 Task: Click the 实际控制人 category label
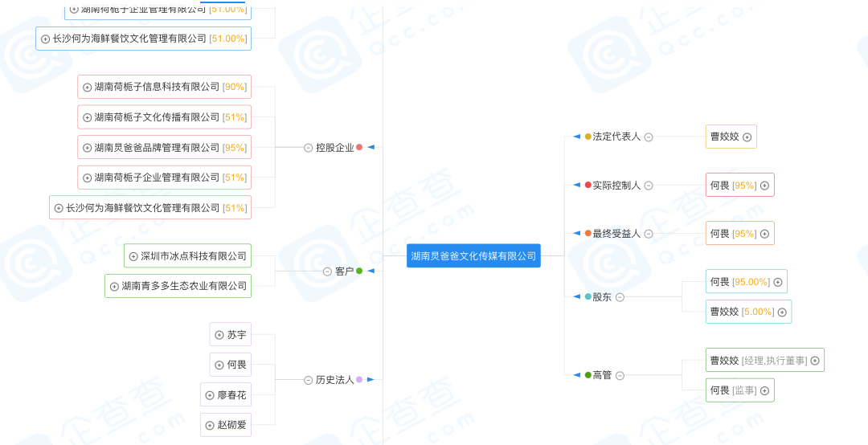point(616,186)
